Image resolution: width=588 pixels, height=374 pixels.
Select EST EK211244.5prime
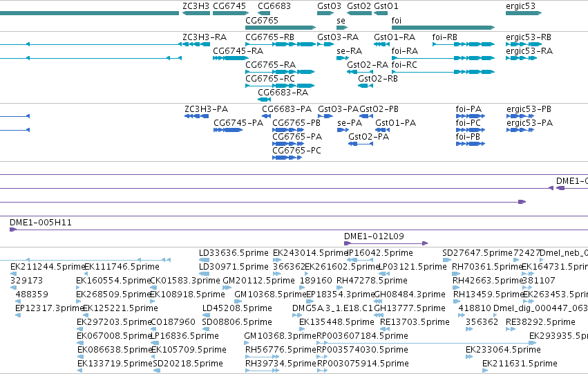coord(47,267)
